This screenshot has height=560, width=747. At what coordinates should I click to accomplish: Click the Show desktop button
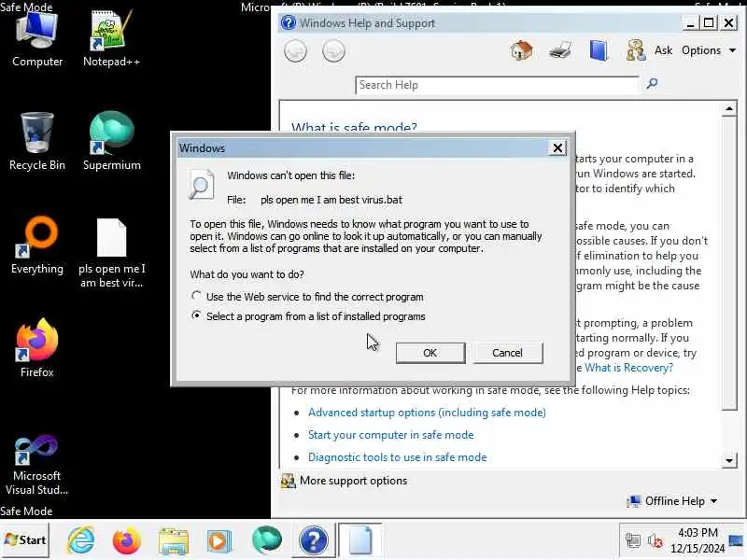[x=737, y=540]
